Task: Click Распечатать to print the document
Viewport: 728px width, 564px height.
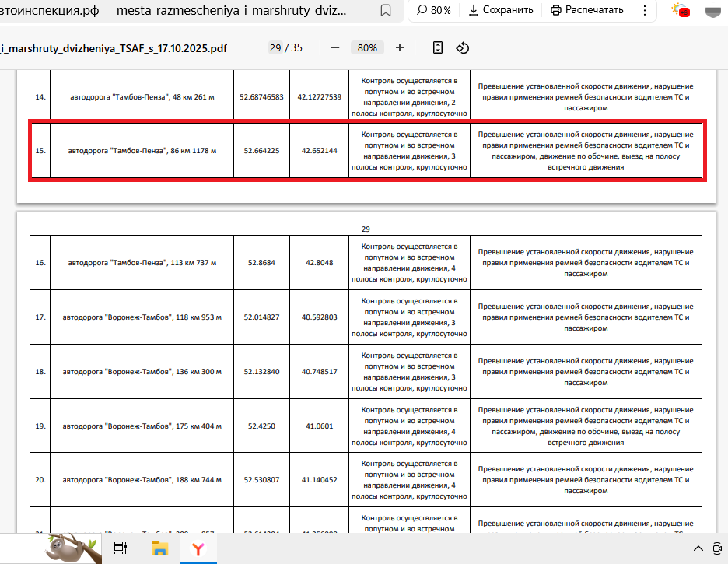Action: pos(587,10)
